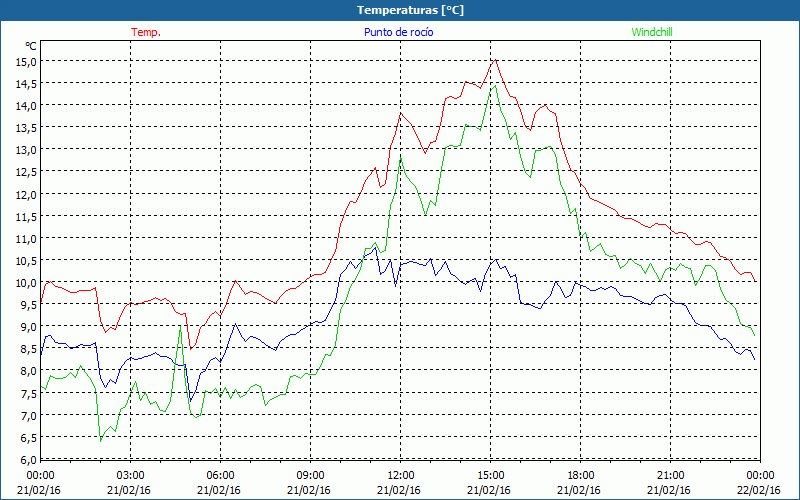
Task: Click the 12,0 y-axis value
Action: pos(27,194)
